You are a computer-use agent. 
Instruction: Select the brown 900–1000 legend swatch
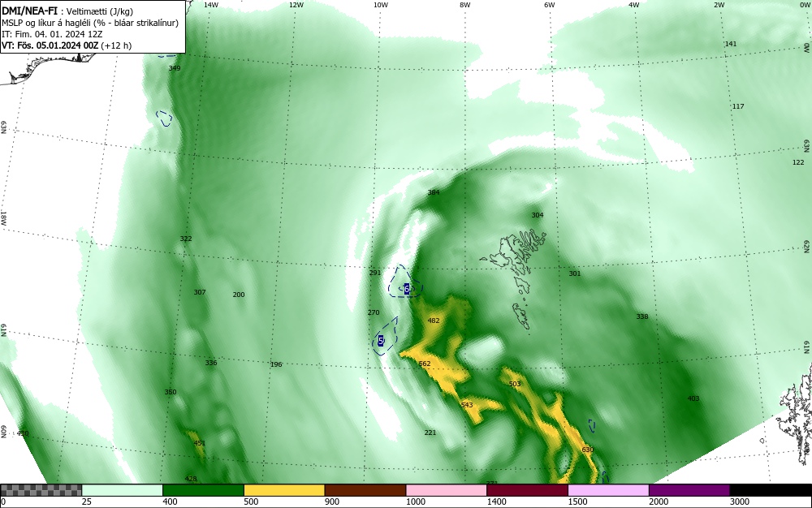365,490
